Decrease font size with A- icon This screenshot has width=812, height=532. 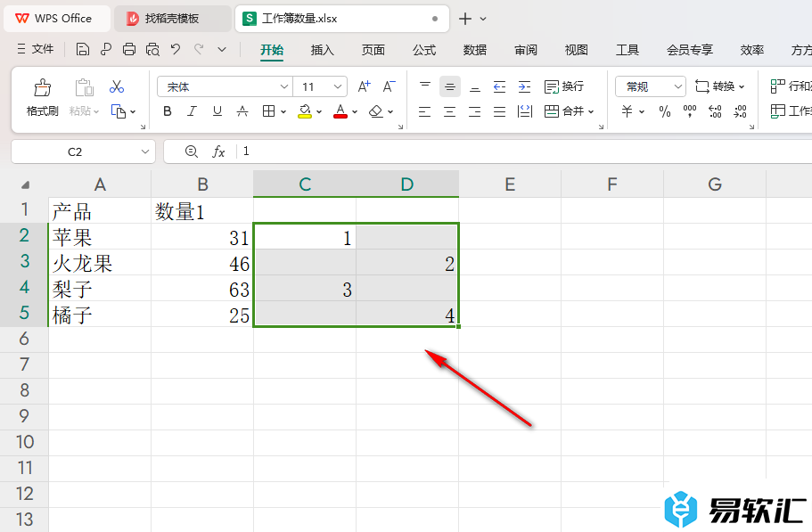tap(389, 86)
